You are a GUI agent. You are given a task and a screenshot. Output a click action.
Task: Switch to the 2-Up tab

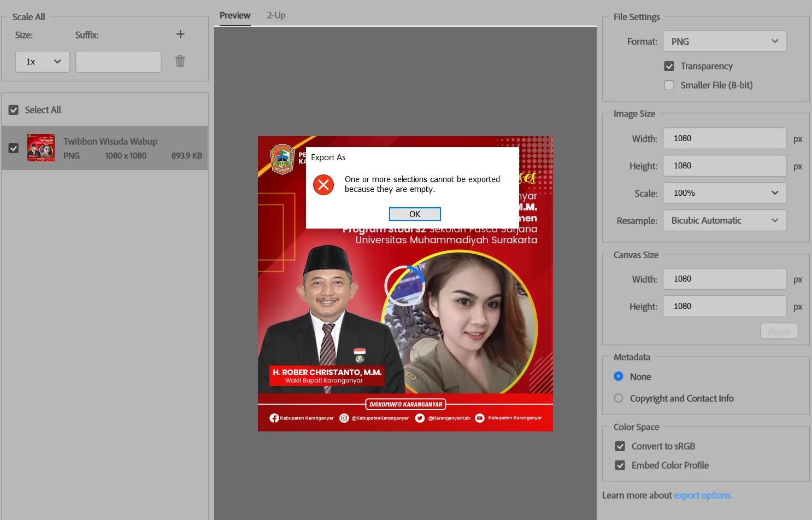(x=276, y=15)
